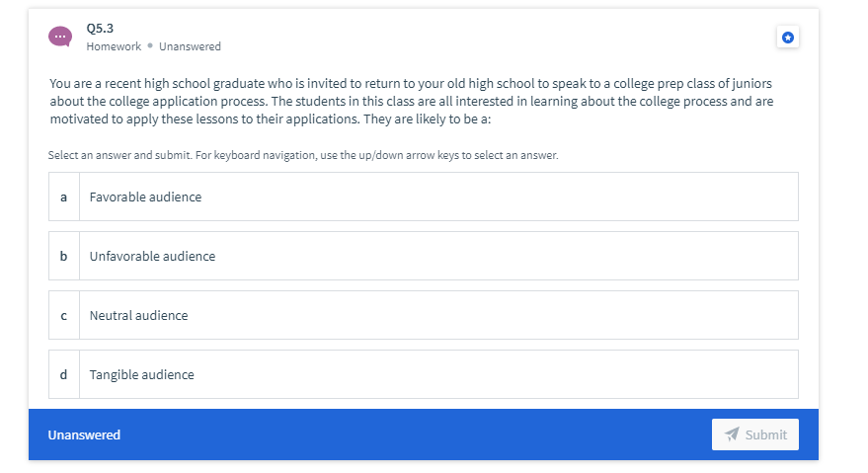Click the letter c option box

(x=63, y=315)
